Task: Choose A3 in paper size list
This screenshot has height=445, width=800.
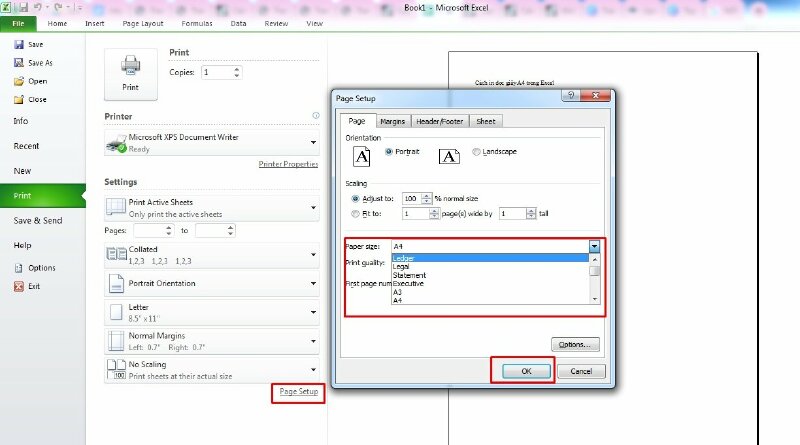Action: pyautogui.click(x=490, y=292)
